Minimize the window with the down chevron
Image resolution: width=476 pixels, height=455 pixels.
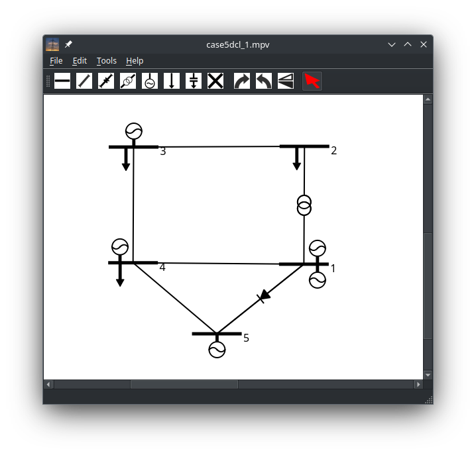tap(392, 44)
